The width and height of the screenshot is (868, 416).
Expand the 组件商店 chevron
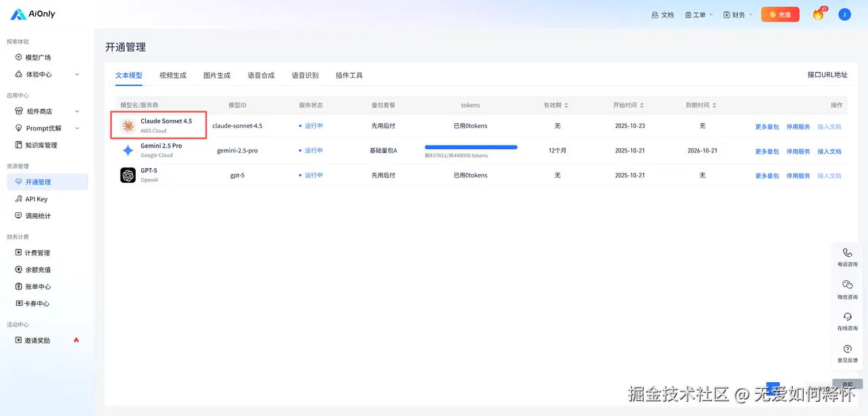[x=77, y=111]
